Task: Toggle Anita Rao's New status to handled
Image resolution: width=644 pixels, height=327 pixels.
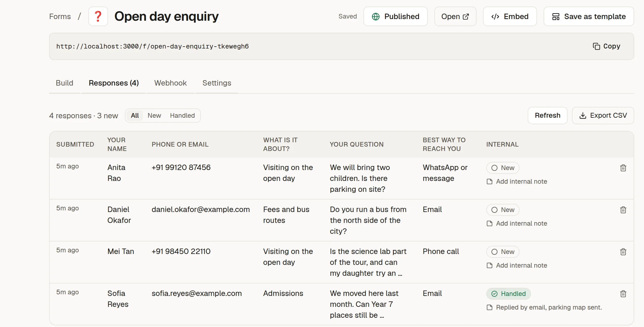Action: pyautogui.click(x=503, y=168)
